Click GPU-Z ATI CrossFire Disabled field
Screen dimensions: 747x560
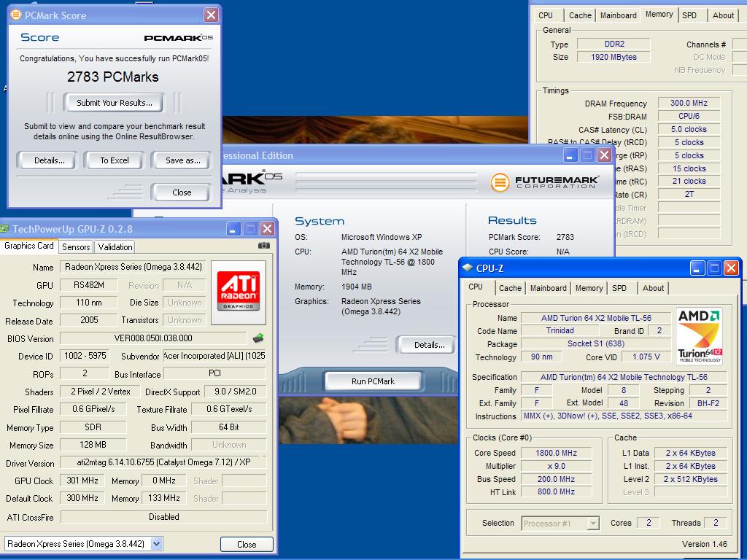pos(163,517)
